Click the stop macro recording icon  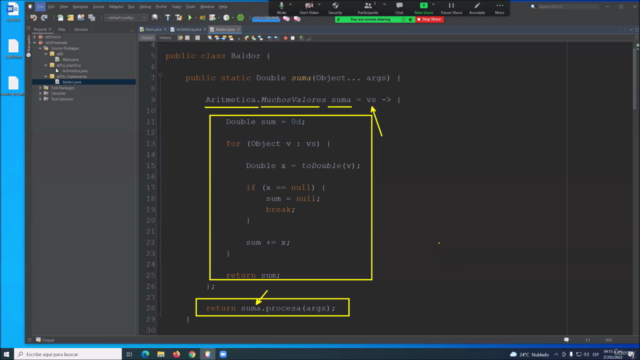click(x=293, y=38)
